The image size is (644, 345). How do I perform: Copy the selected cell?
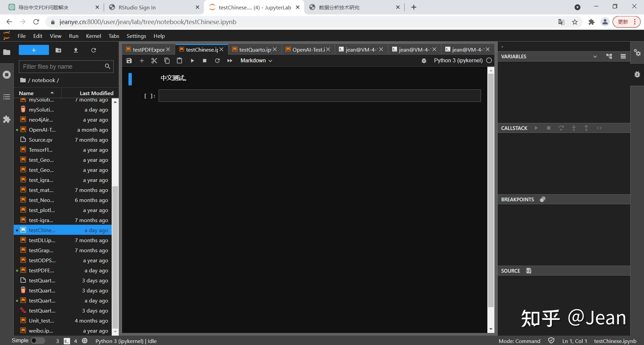click(x=167, y=61)
